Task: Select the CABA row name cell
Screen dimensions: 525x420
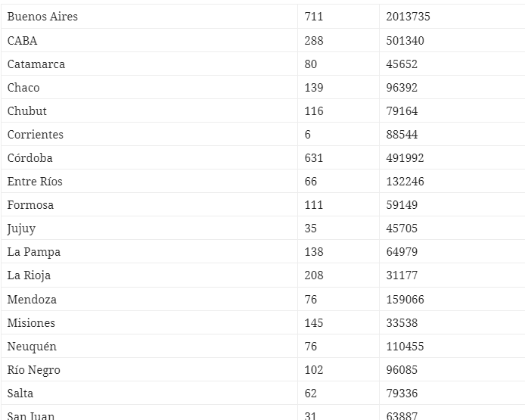Action: coord(23,41)
